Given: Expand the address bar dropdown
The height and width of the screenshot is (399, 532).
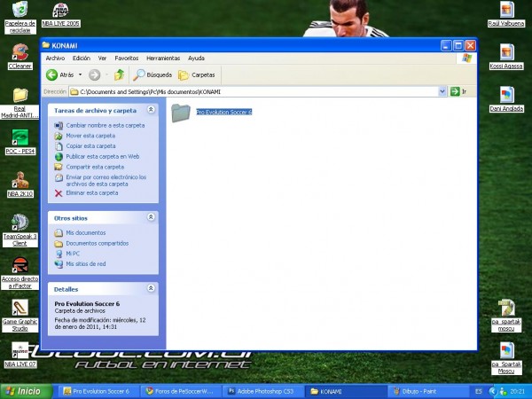Looking at the screenshot, I should [442, 91].
